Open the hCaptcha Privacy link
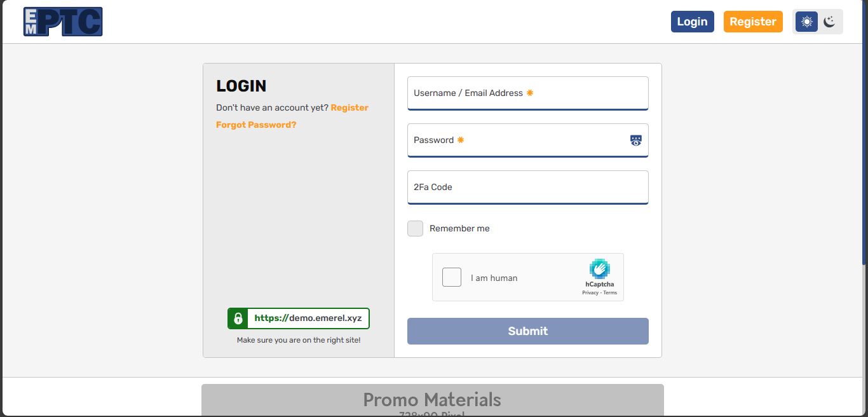Screen dimensions: 868x417 tap(590, 293)
